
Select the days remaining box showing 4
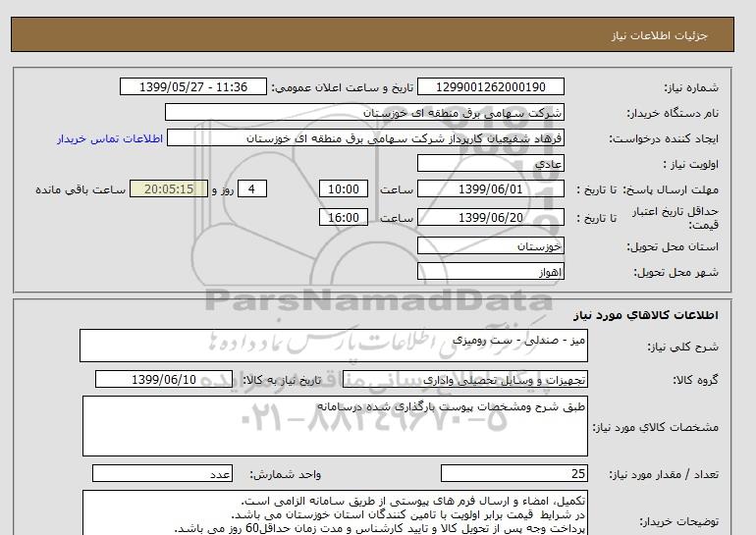tap(252, 189)
